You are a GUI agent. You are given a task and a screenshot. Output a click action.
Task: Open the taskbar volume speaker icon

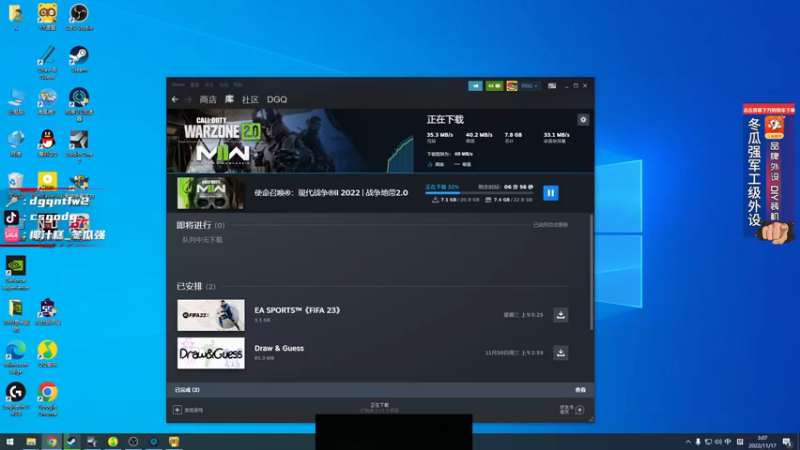tap(718, 442)
